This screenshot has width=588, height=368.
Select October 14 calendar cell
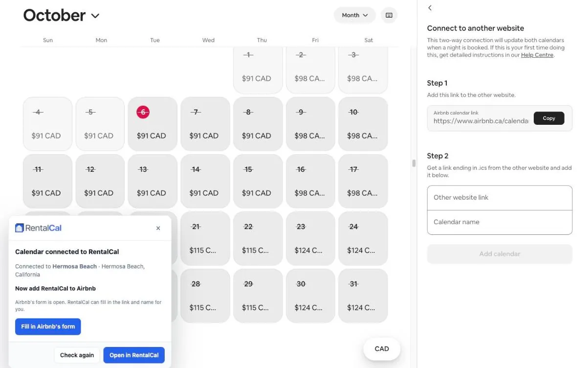205,181
